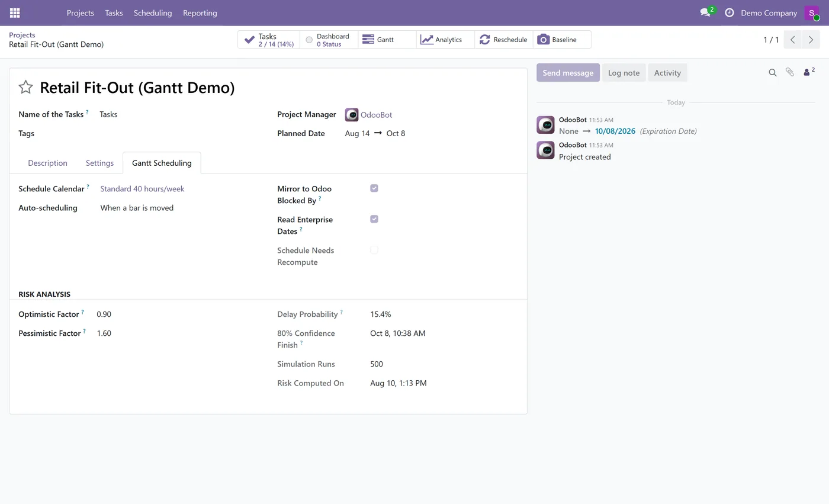Select Gantt Scheduling tab
Viewport: 829px width, 504px height.
(162, 163)
